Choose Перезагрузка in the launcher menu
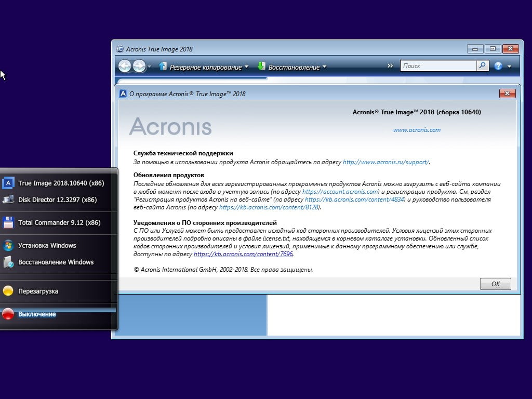 38,291
